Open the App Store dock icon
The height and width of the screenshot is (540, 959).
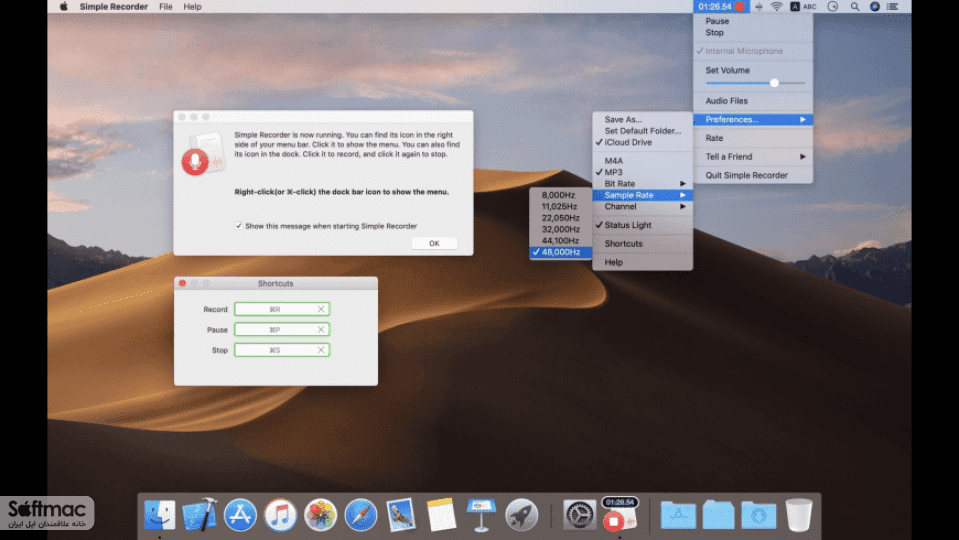point(240,514)
